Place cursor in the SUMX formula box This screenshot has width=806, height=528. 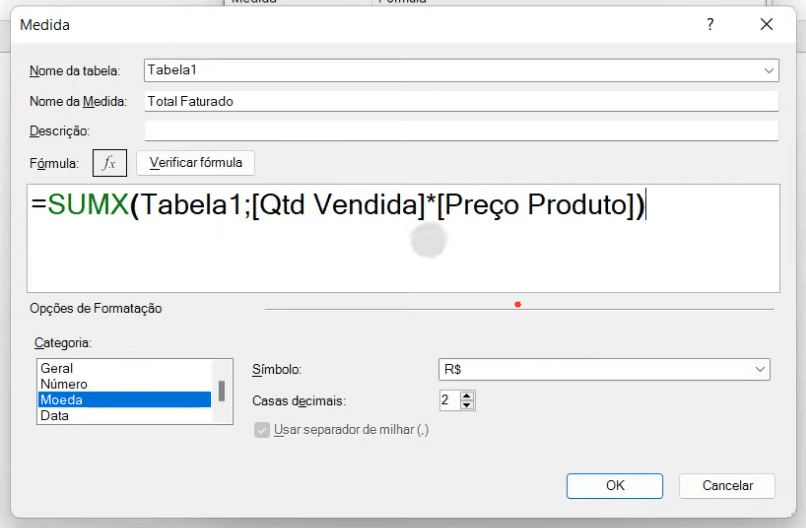(x=404, y=239)
